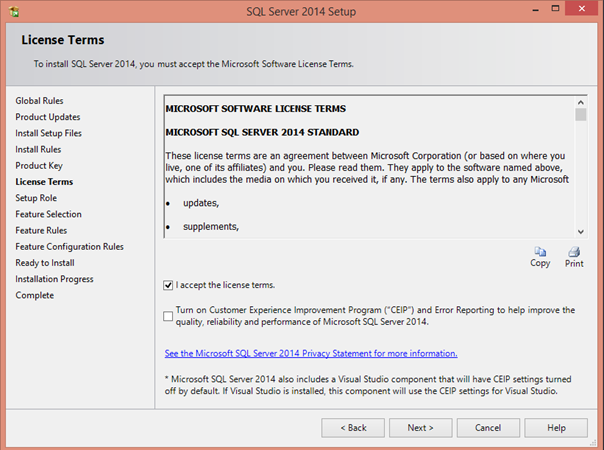Select Ready to Install step
This screenshot has width=604, height=450.
(x=45, y=263)
